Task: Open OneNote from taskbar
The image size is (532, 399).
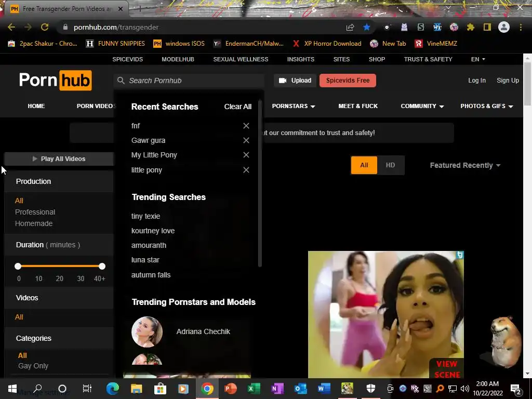Action: click(277, 389)
